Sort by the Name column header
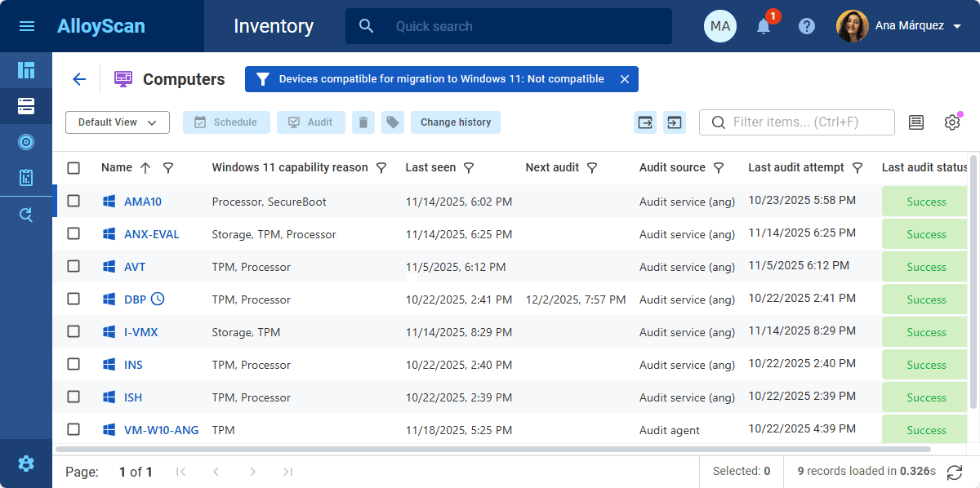 click(x=117, y=167)
